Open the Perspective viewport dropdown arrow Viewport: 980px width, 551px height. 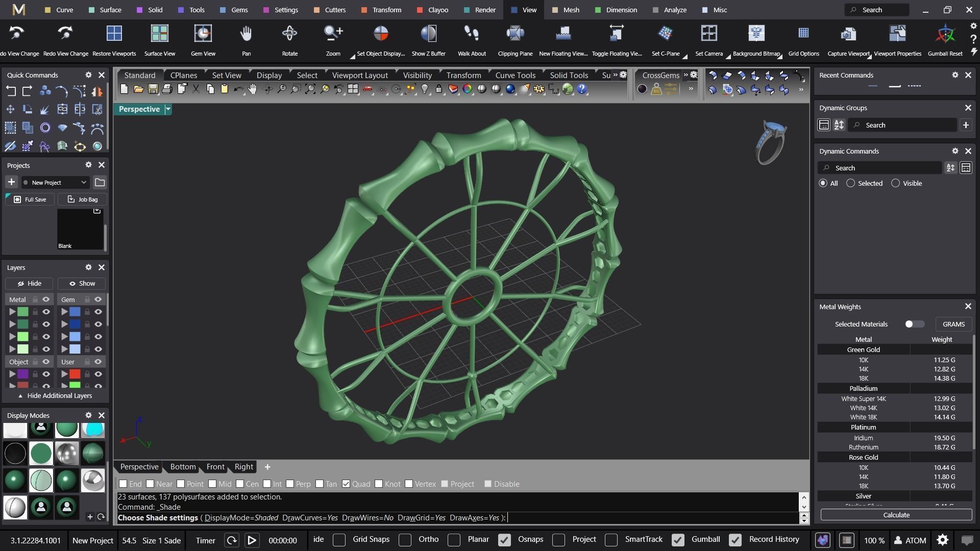(x=168, y=109)
